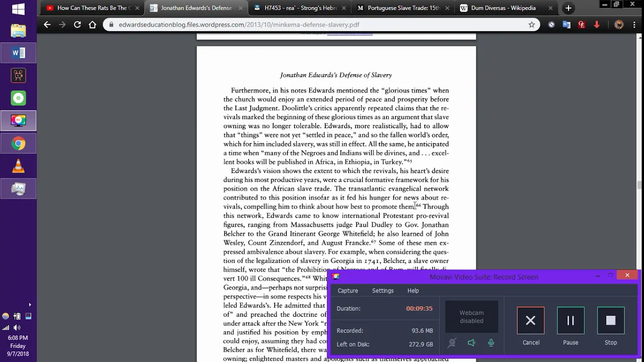Pause the Movavi screen recording
The width and height of the screenshot is (644, 362).
point(571,320)
